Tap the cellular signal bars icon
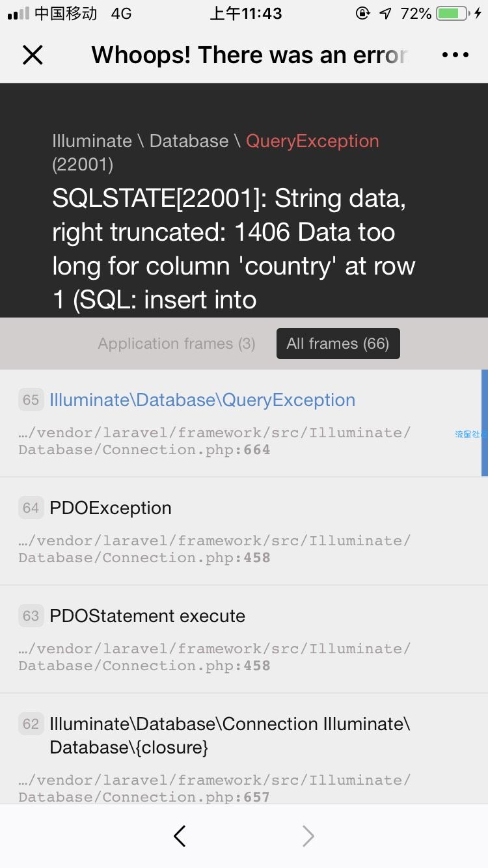Screen dimensions: 488x868 [x=18, y=13]
